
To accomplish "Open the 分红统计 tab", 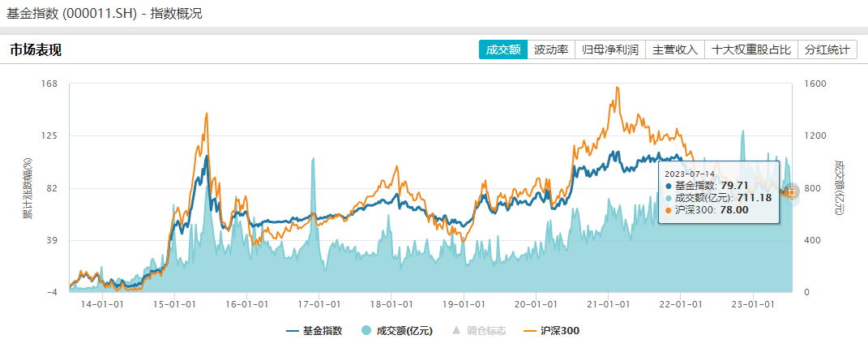I will 827,49.
